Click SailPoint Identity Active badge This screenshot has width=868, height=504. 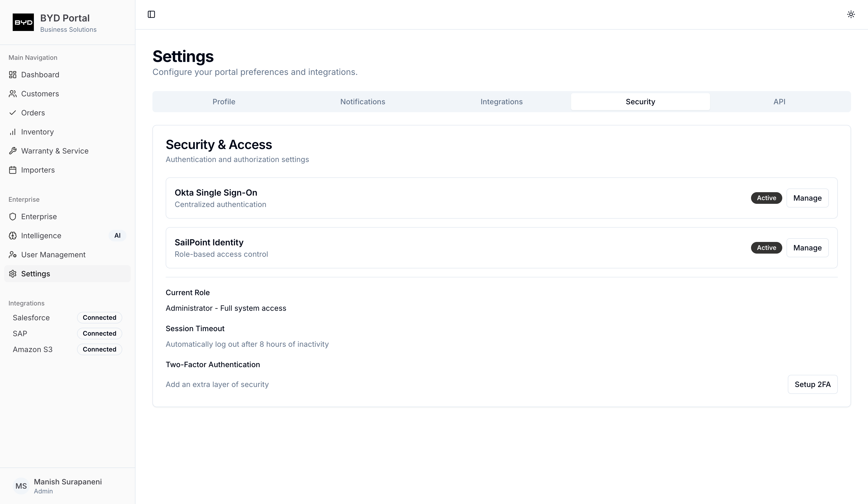click(766, 248)
